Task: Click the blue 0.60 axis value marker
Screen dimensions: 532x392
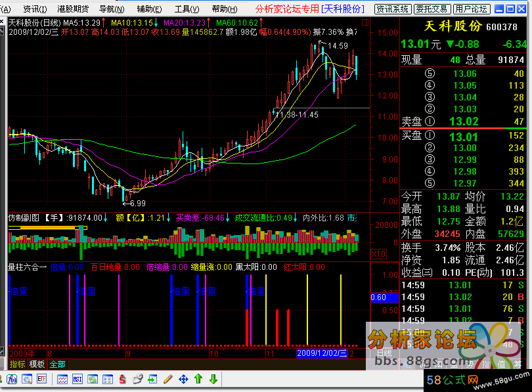Action: pos(384,297)
